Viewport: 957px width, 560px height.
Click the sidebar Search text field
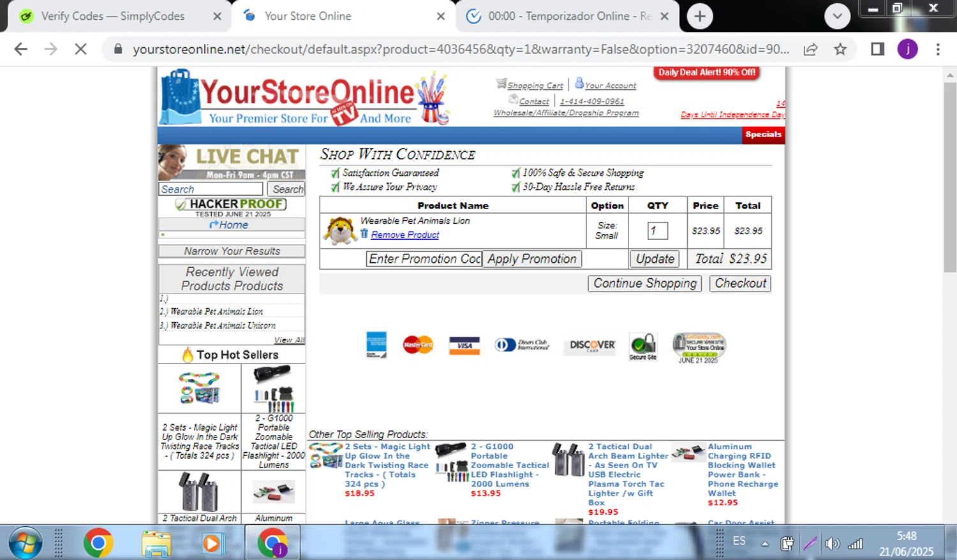211,189
